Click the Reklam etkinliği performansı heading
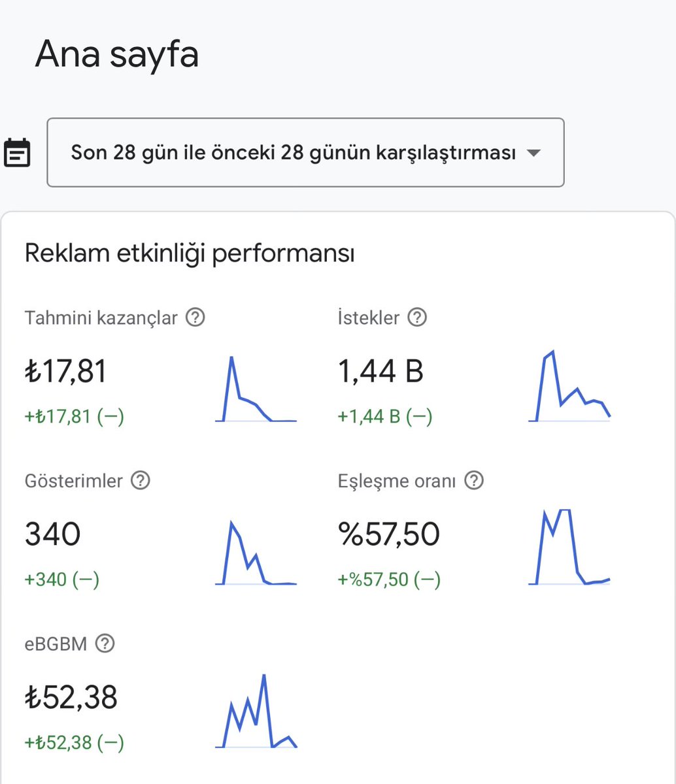The height and width of the screenshot is (784, 676). point(190,253)
